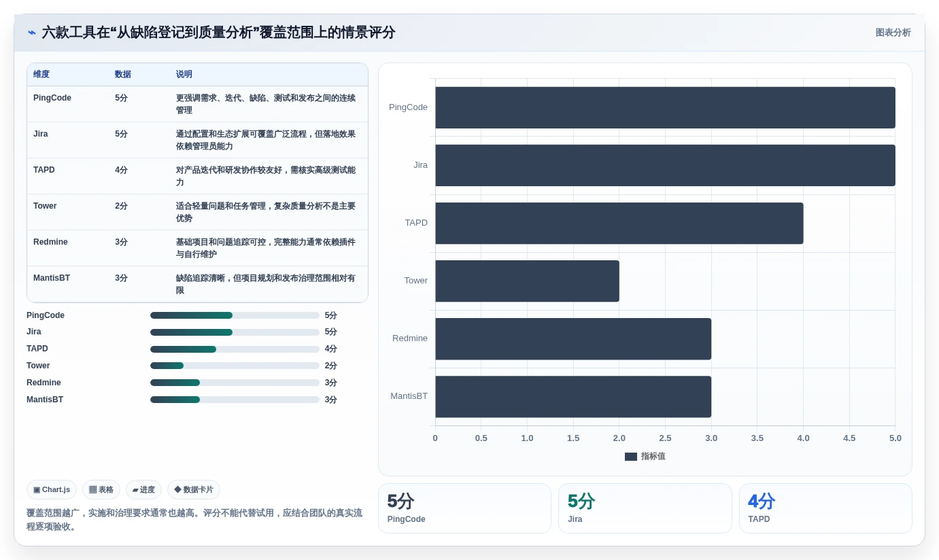Screen dimensions: 939x560
Task: Click the 4分 score in the TAPD table row
Action: (x=121, y=170)
